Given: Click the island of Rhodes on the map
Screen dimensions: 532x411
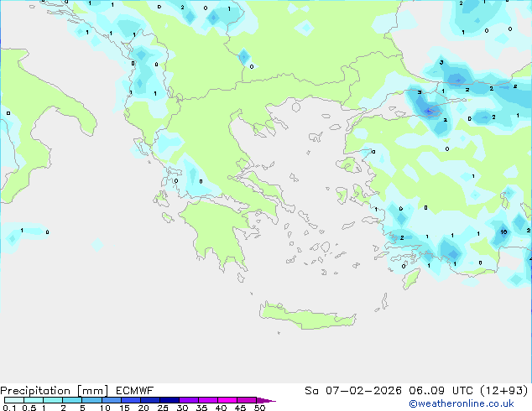Looking at the screenshot, I should pyautogui.click(x=411, y=278).
